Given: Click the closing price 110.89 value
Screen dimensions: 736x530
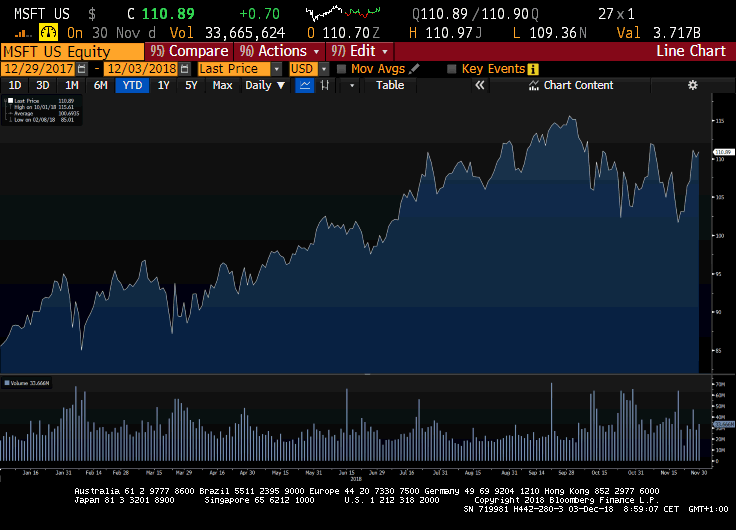Looking at the screenshot, I should pyautogui.click(x=168, y=14).
